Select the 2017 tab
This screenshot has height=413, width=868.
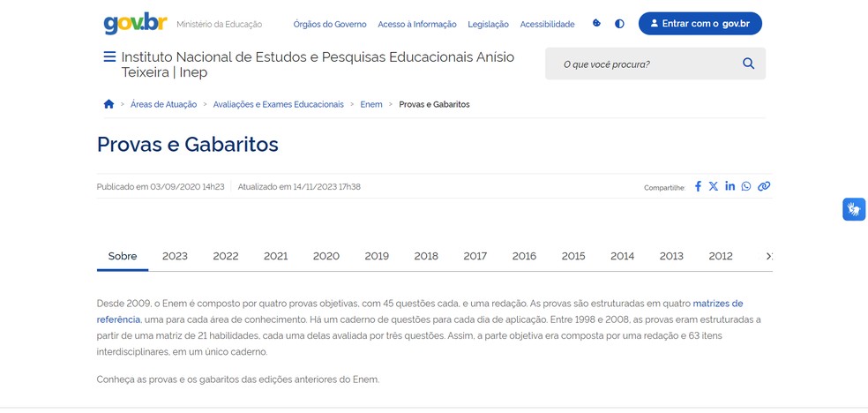pos(475,256)
